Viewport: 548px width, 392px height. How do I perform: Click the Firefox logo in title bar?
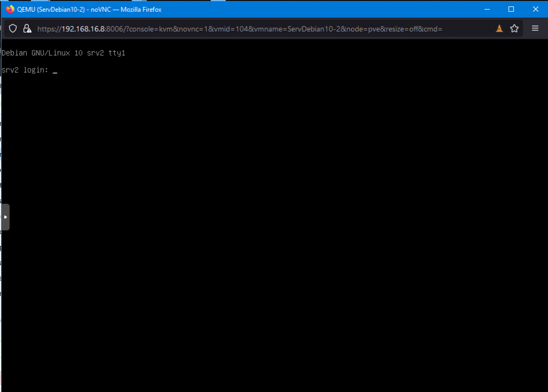[10, 9]
